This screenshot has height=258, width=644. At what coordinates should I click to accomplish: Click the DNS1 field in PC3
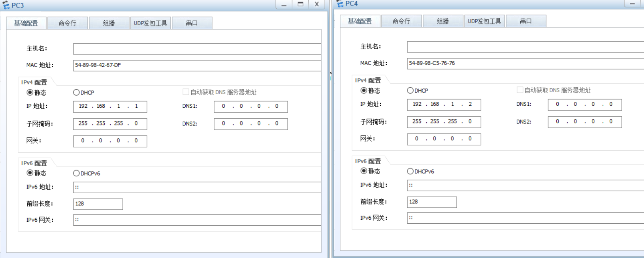tap(251, 107)
